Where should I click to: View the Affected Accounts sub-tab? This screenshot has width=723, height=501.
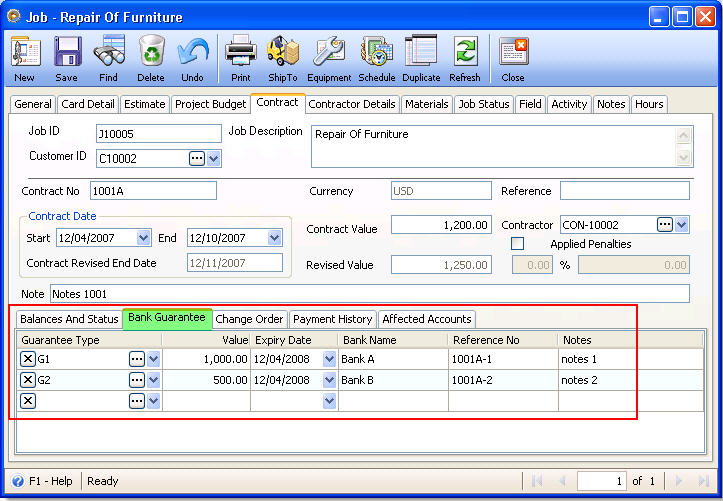(x=427, y=319)
